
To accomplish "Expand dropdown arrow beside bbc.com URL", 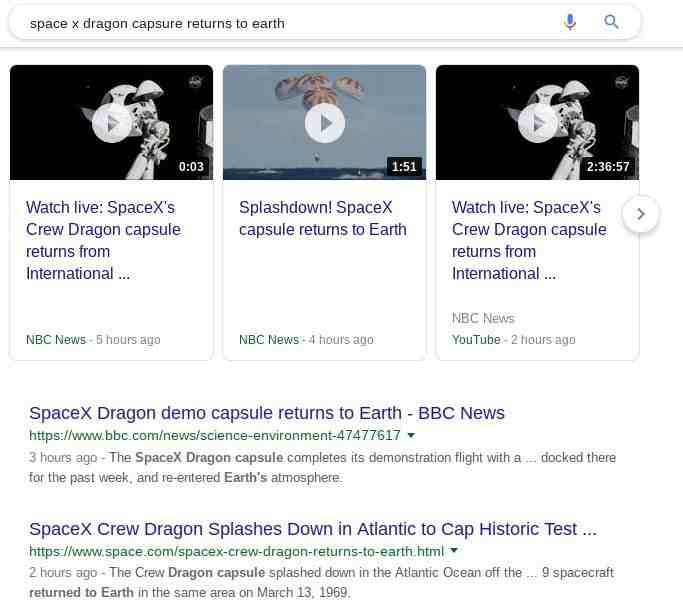I will [411, 435].
